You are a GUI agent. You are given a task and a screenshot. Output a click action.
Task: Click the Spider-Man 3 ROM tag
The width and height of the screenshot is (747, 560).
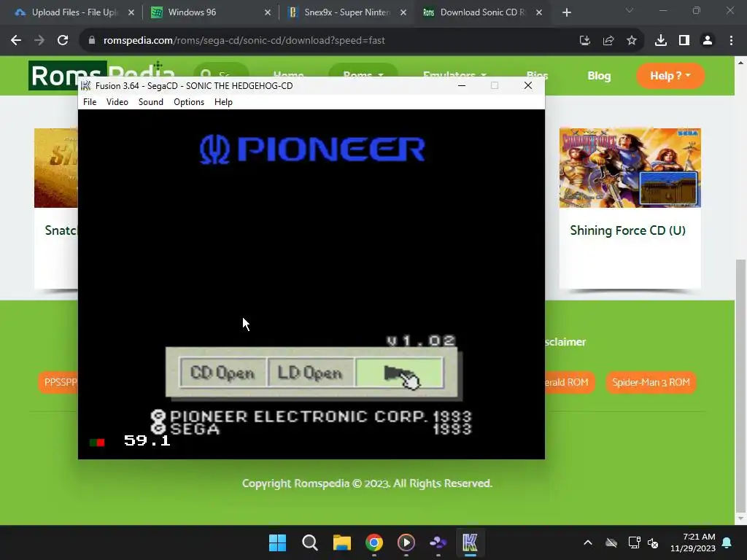click(651, 382)
